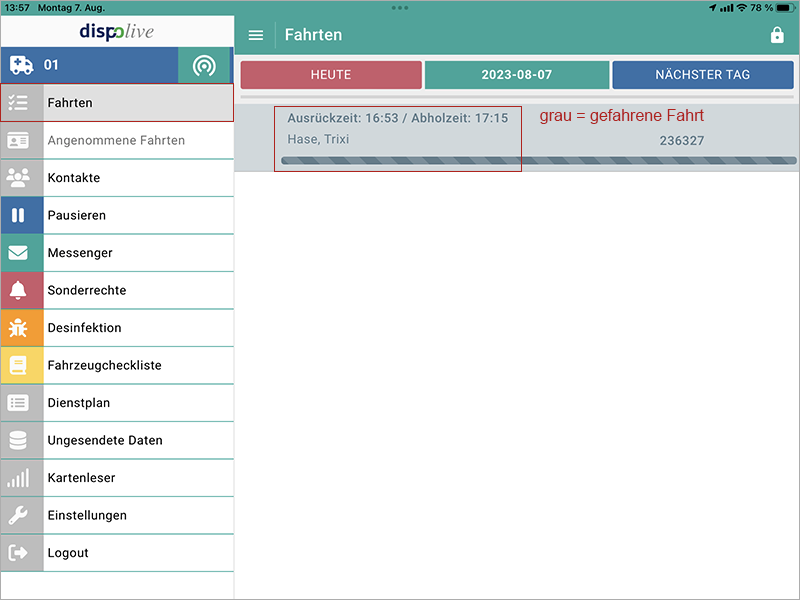Click the Sonderrechte bell icon

[x=21, y=290]
